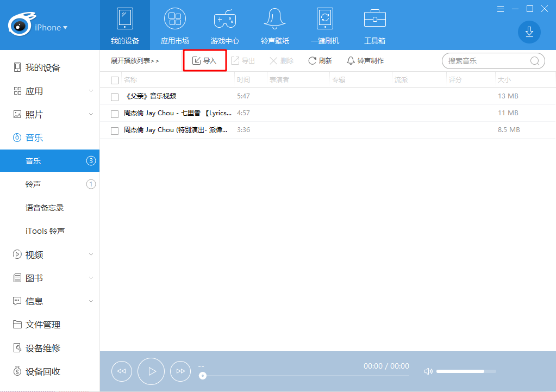Viewport: 556px width, 392px height.
Task: Click the 5:47 duration cell
Action: click(243, 96)
